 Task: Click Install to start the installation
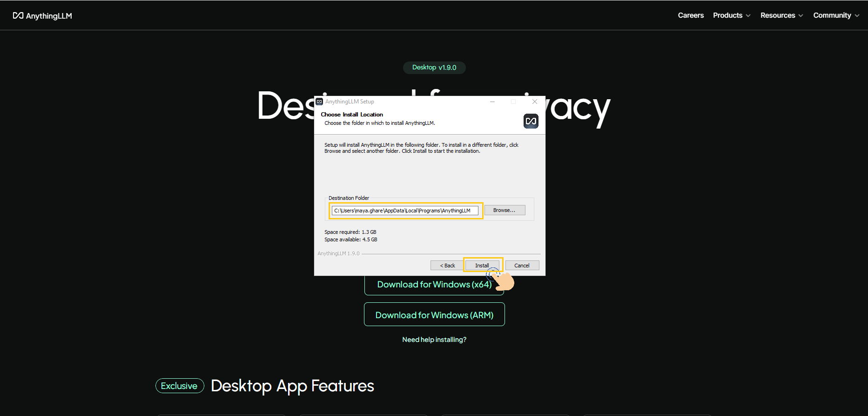pos(482,266)
